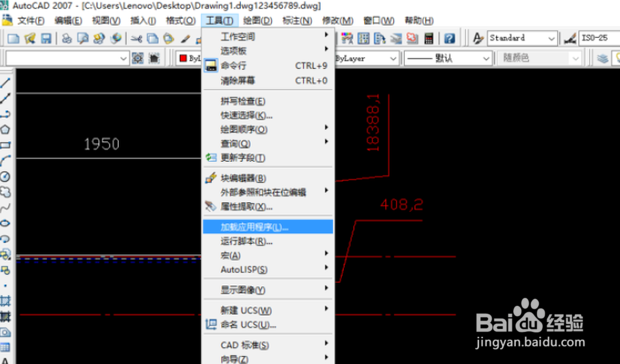Expand the 选项板 submenu
The width and height of the screenshot is (620, 364).
pos(268,51)
